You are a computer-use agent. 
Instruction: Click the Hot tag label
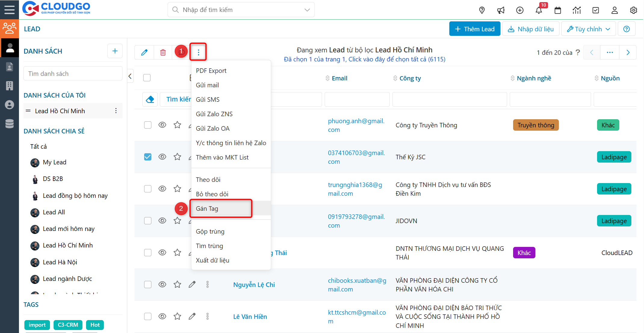[95, 325]
